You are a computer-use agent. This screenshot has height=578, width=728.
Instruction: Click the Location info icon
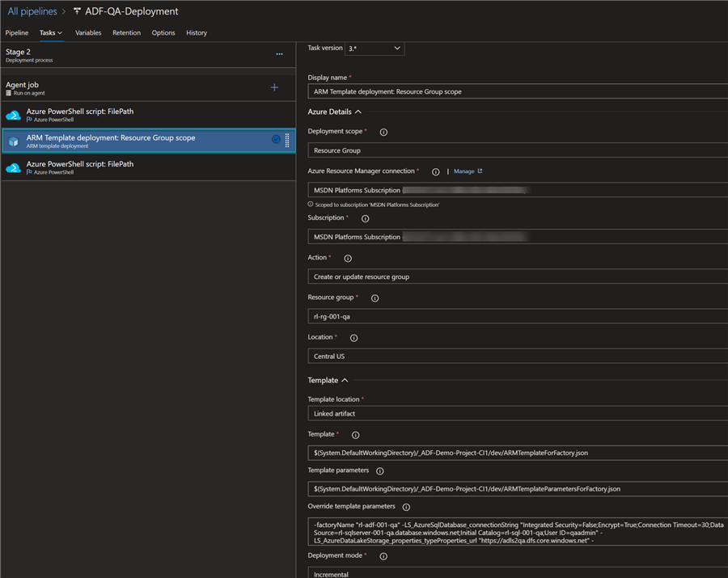(x=353, y=338)
